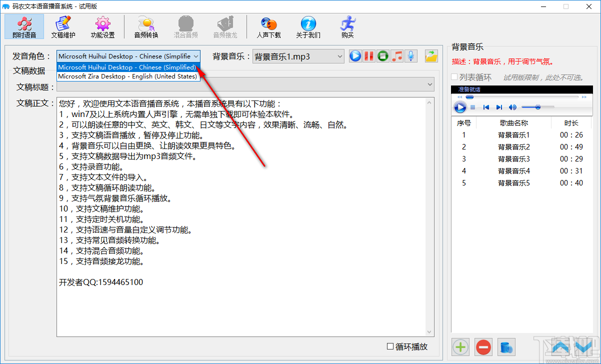Click the 开发者QQ:1594465100 text line
Screen dimensions: 601x364
101,282
